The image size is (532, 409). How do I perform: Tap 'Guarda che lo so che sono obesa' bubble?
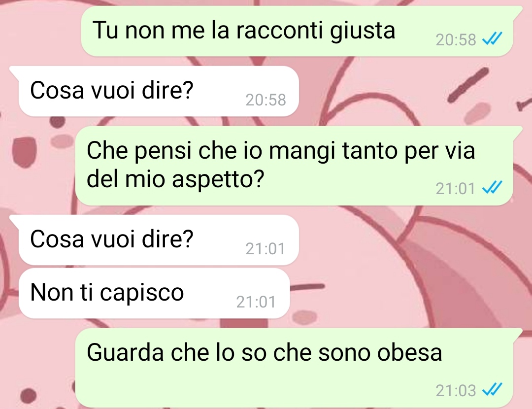point(294,368)
